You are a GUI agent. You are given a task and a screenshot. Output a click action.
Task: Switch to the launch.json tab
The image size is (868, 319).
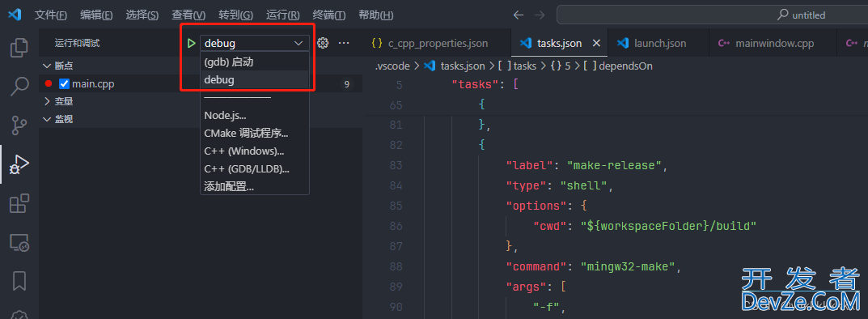coord(658,43)
